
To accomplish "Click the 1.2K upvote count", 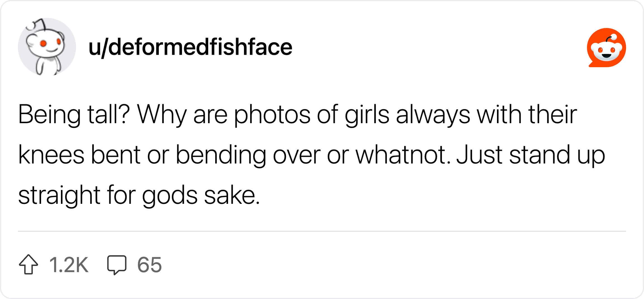I will coord(69,265).
